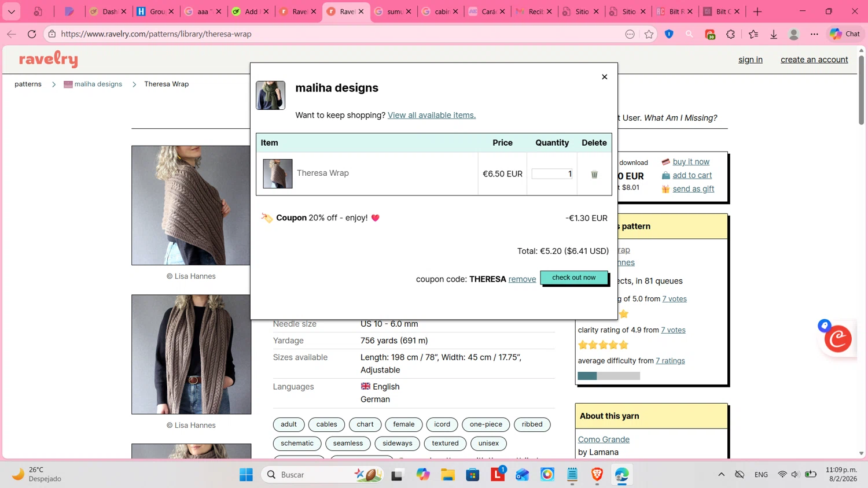Select the female tag
Viewport: 868px width, 488px height.
click(404, 424)
